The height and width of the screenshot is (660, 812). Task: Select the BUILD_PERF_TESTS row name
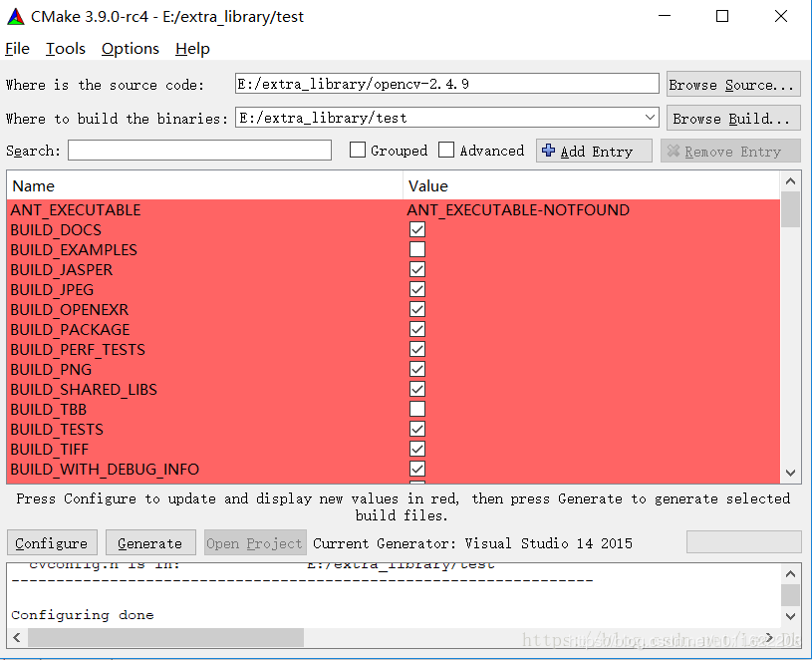point(78,349)
